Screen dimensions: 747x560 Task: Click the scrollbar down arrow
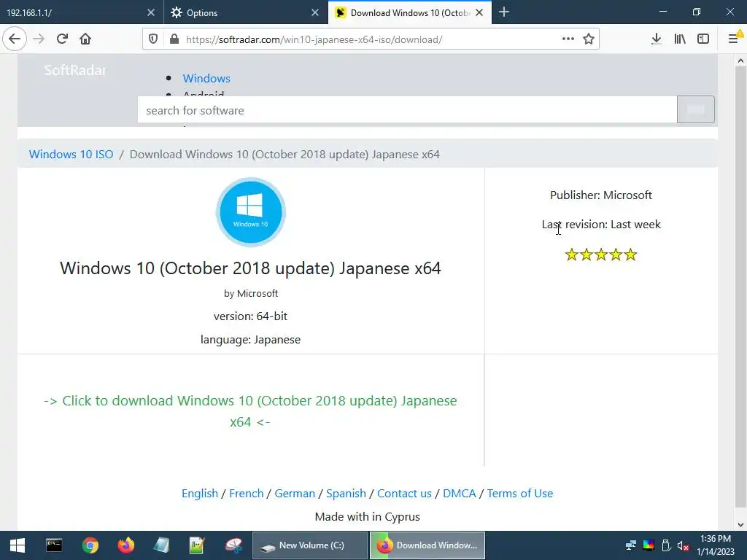click(740, 525)
